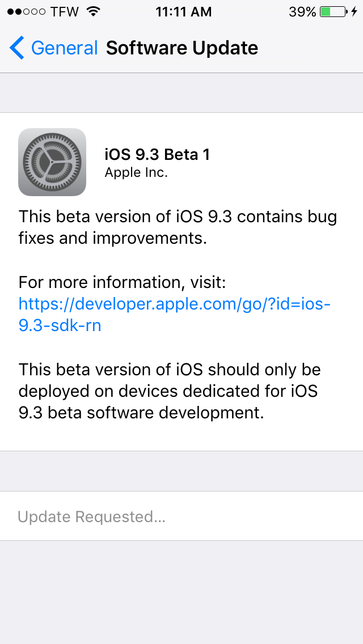
Task: Tap the empty gray area below Update Requested
Action: pos(181,592)
